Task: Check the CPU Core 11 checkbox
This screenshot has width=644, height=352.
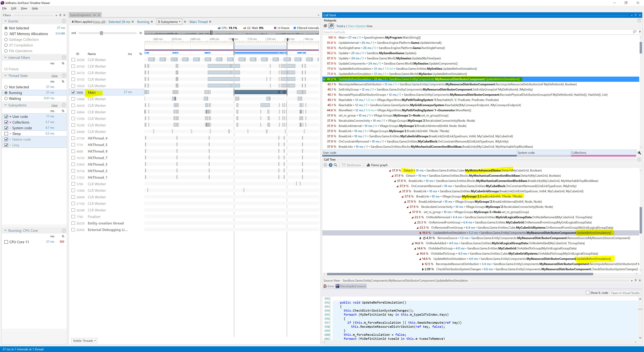Action: [6, 242]
